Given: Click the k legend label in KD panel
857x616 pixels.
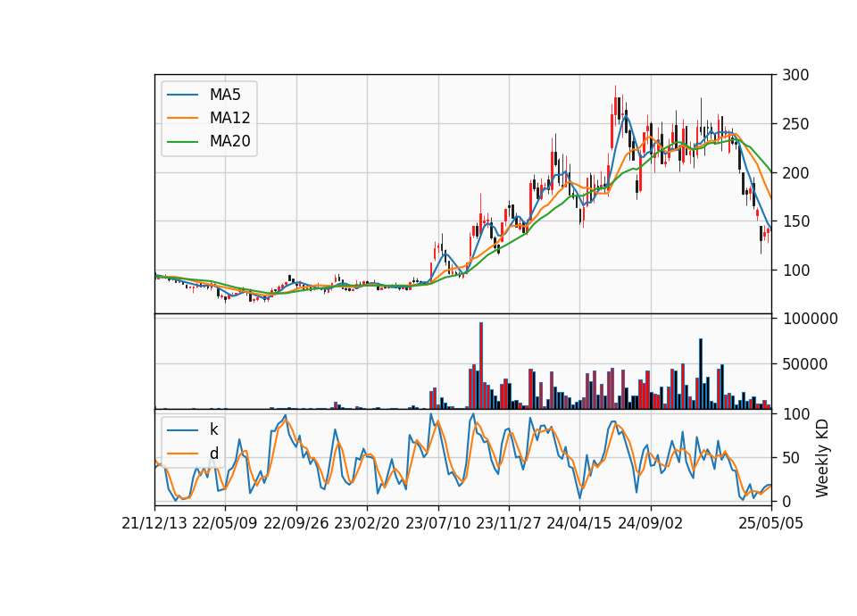Looking at the screenshot, I should tap(213, 429).
